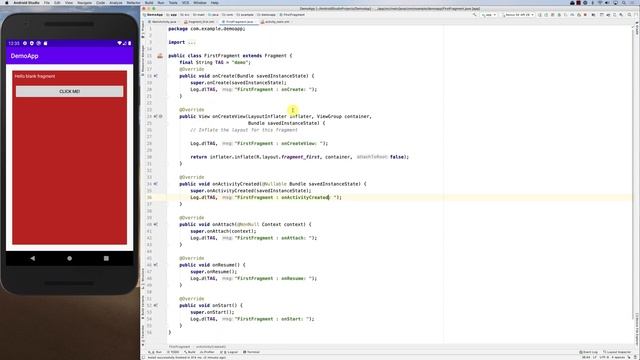
Task: Open the Build menu
Action: (149, 2)
